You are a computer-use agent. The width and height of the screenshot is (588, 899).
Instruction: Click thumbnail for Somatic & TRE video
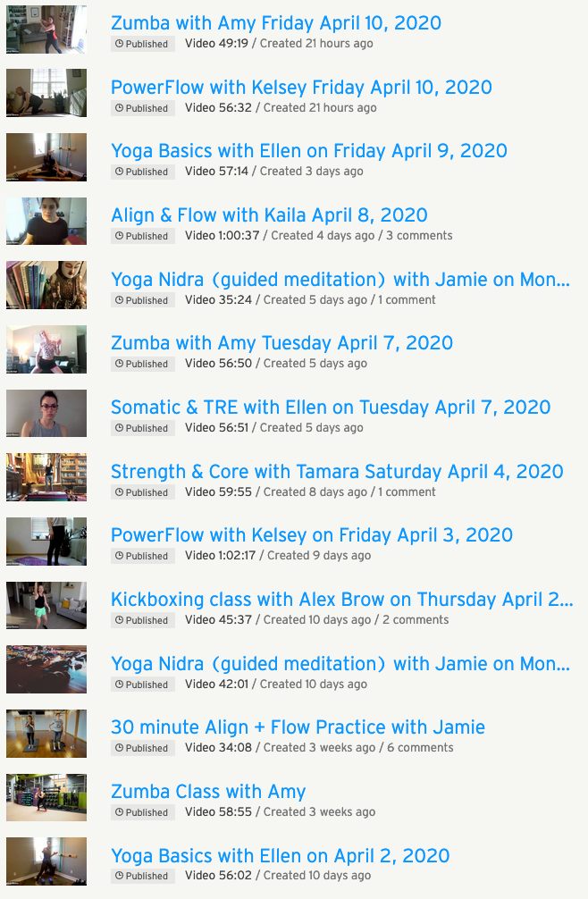46,414
